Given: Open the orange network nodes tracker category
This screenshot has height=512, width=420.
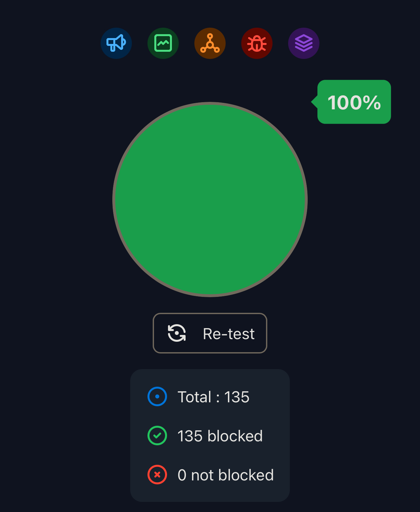Looking at the screenshot, I should [x=210, y=43].
